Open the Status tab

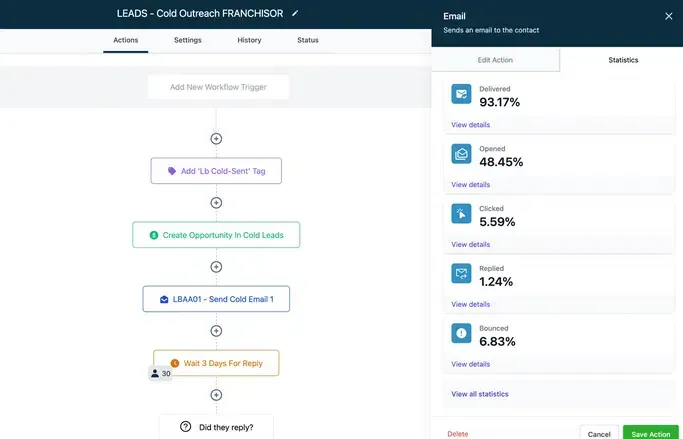pyautogui.click(x=308, y=40)
